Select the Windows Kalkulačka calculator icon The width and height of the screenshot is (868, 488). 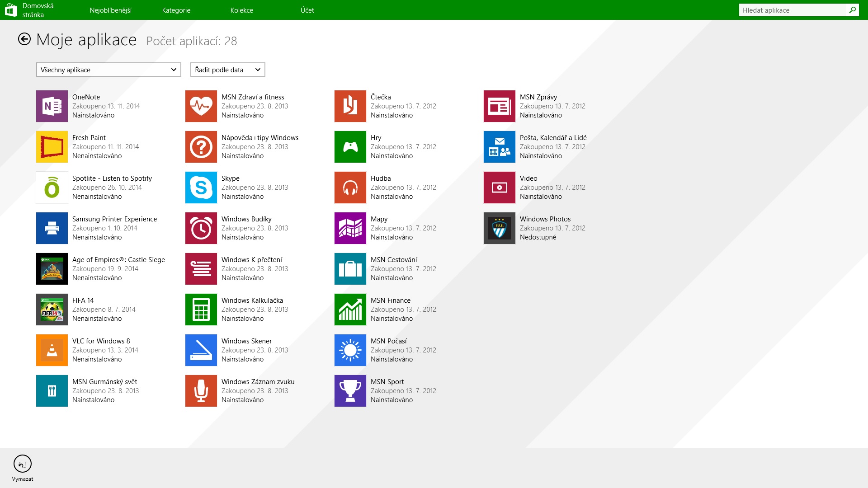[x=201, y=310]
